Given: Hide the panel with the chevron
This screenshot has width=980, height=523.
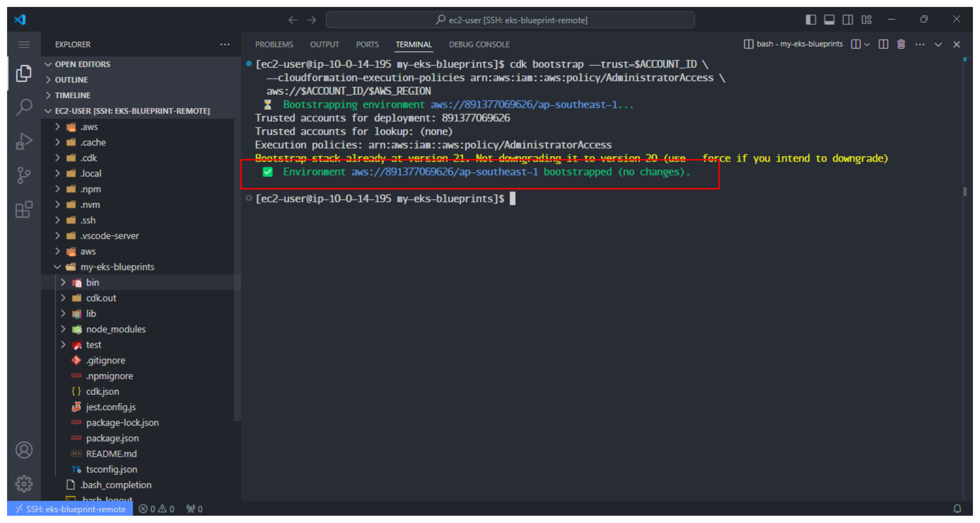Looking at the screenshot, I should (x=938, y=45).
